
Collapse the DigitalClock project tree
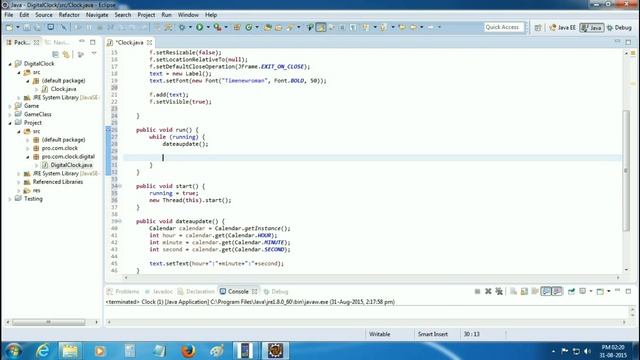point(10,64)
